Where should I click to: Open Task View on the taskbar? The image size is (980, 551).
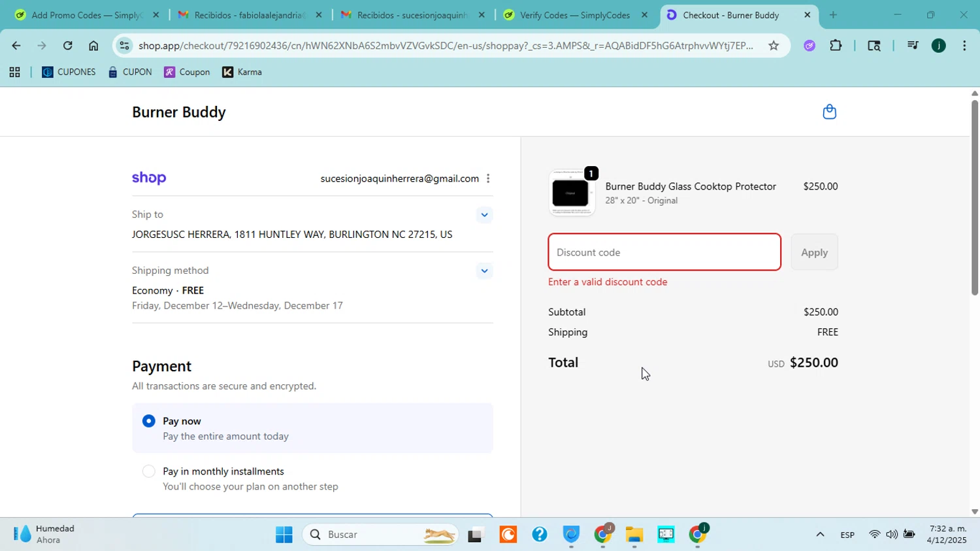point(476,535)
